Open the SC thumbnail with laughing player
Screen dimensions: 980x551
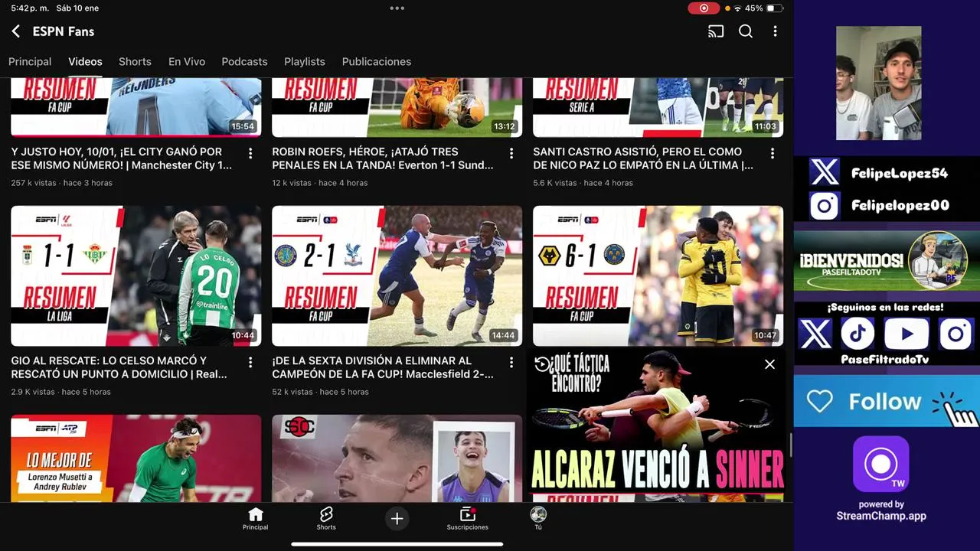397,458
